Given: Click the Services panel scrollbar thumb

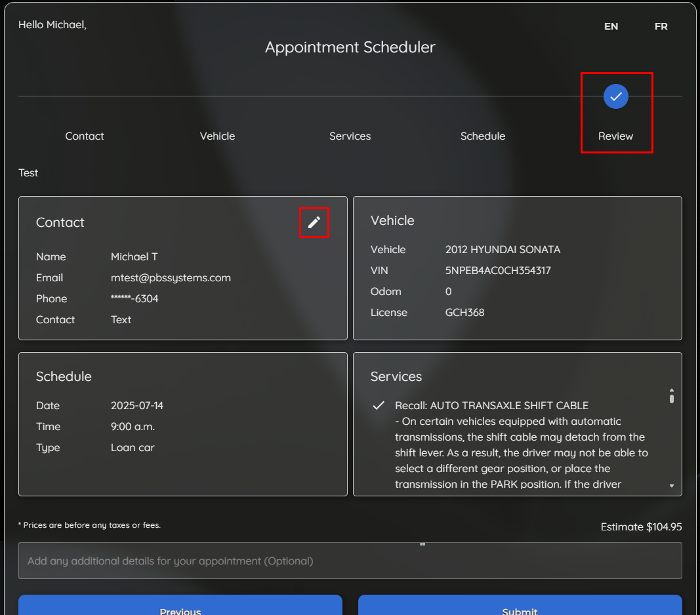Looking at the screenshot, I should click(671, 396).
